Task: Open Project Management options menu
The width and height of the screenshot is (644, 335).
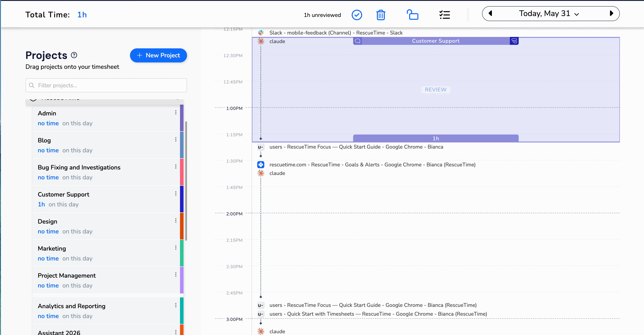Action: coord(176,275)
